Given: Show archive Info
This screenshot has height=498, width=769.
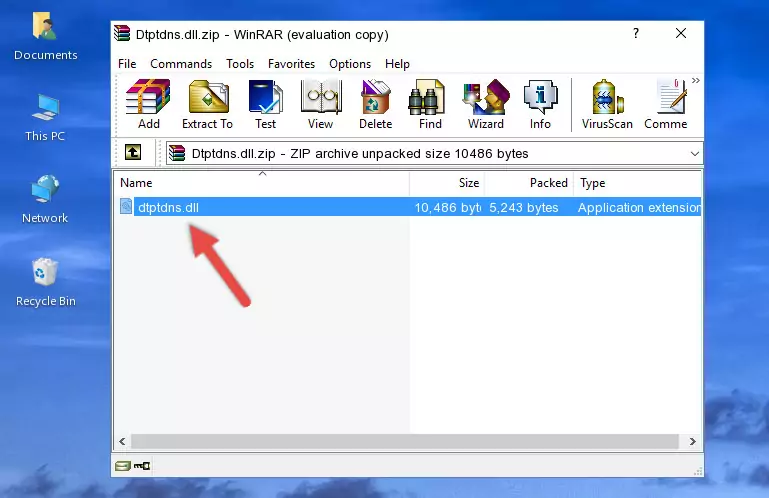Looking at the screenshot, I should tap(540, 104).
